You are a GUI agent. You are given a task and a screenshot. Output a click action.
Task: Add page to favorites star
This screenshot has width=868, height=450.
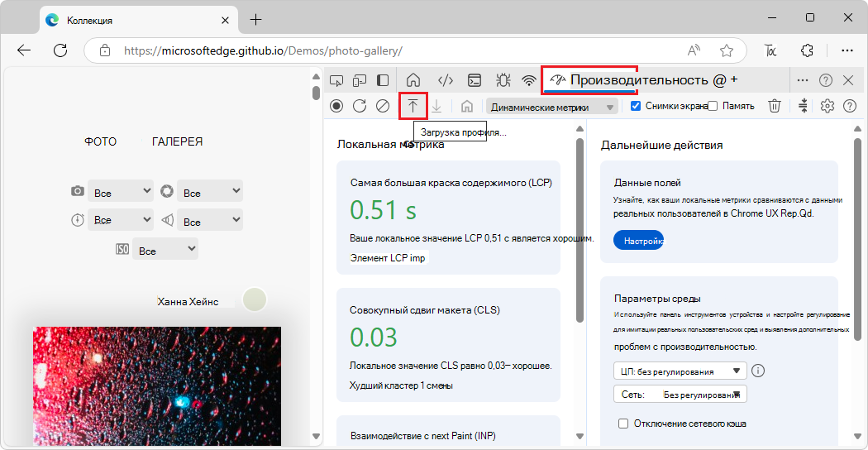point(727,51)
